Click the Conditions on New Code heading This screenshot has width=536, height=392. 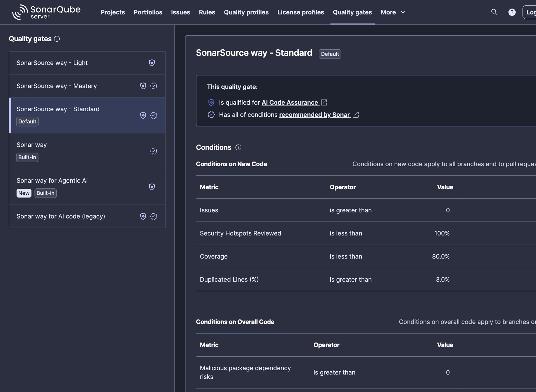pyautogui.click(x=231, y=164)
